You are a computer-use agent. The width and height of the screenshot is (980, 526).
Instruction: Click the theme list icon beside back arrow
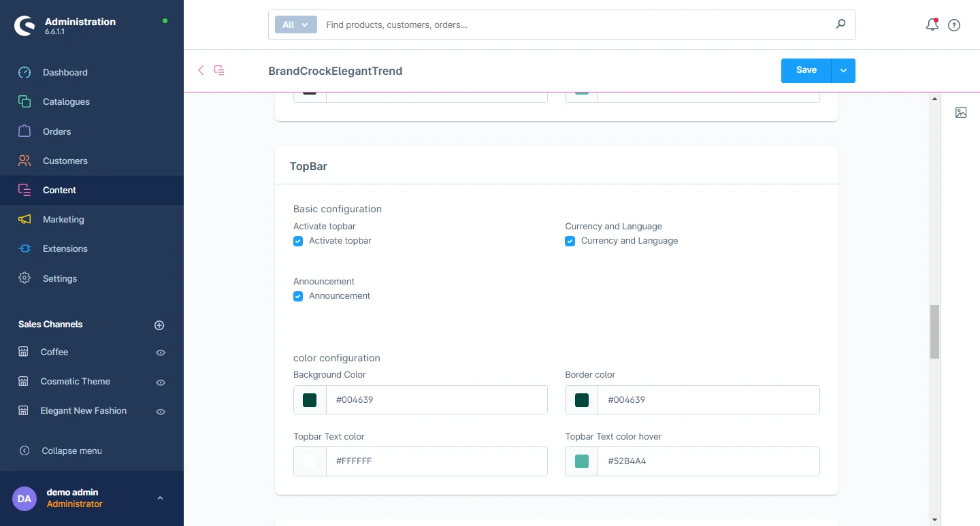[219, 70]
